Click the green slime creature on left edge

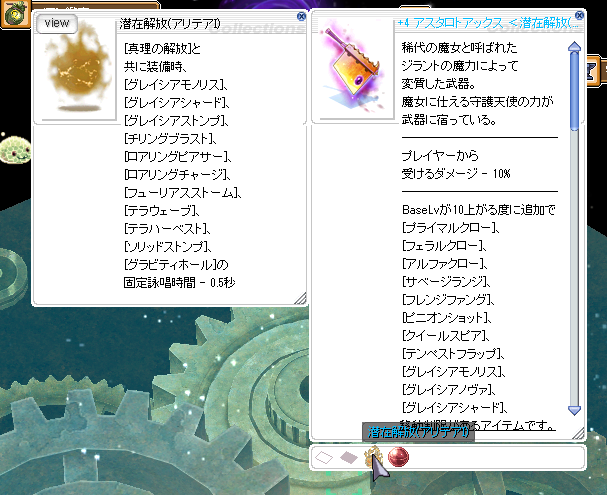[14, 151]
